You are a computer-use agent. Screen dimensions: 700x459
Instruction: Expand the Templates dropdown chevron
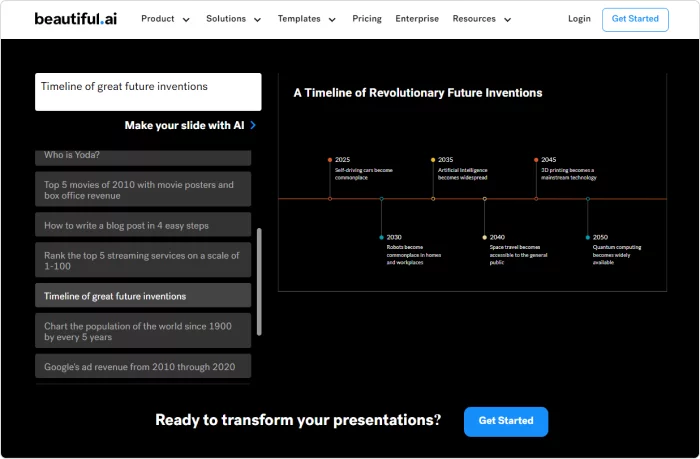[332, 20]
